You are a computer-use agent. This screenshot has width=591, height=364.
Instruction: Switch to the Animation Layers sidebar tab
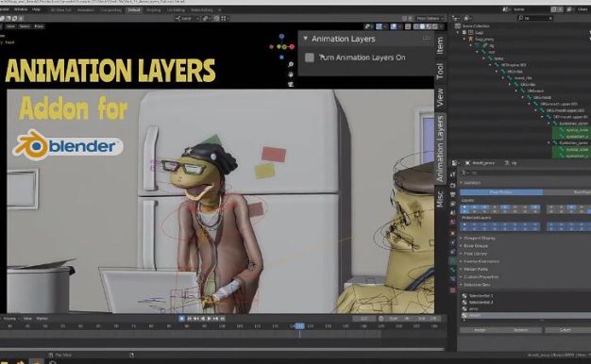(x=440, y=149)
